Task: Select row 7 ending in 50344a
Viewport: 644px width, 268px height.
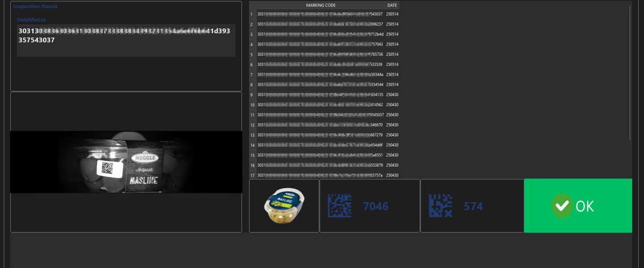Action: click(320, 75)
